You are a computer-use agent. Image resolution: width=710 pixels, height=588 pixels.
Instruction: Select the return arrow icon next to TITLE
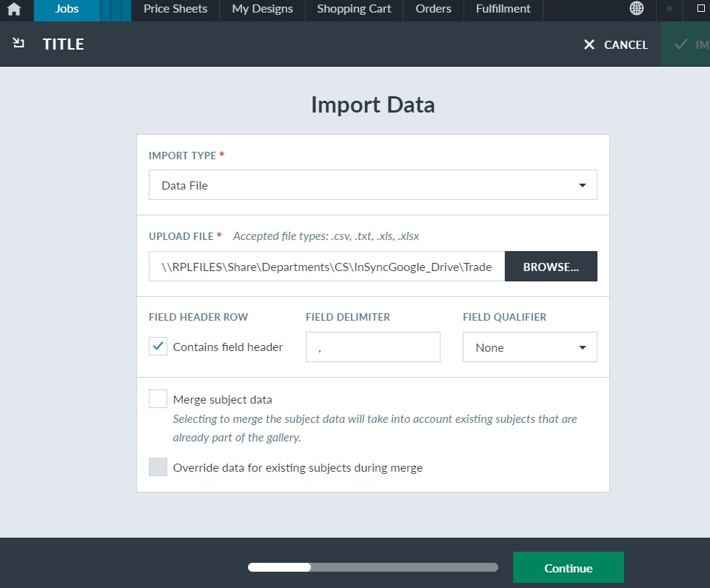point(18,44)
